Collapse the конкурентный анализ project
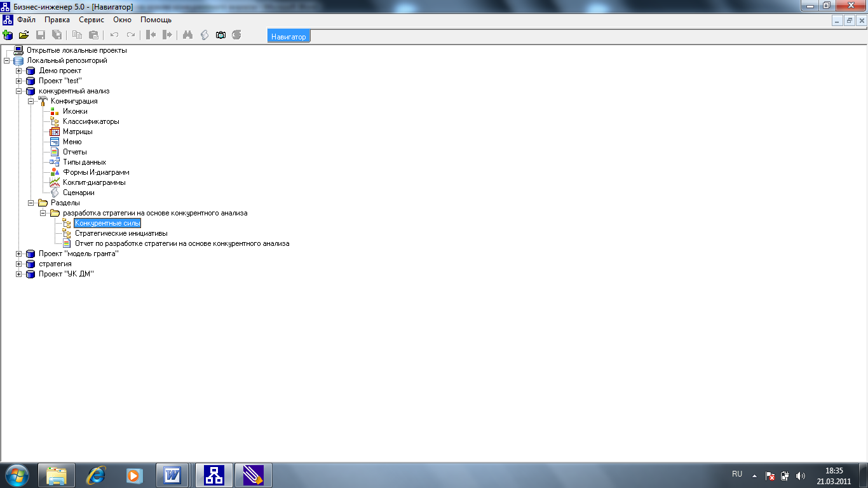Image resolution: width=868 pixels, height=488 pixels. coord(18,91)
